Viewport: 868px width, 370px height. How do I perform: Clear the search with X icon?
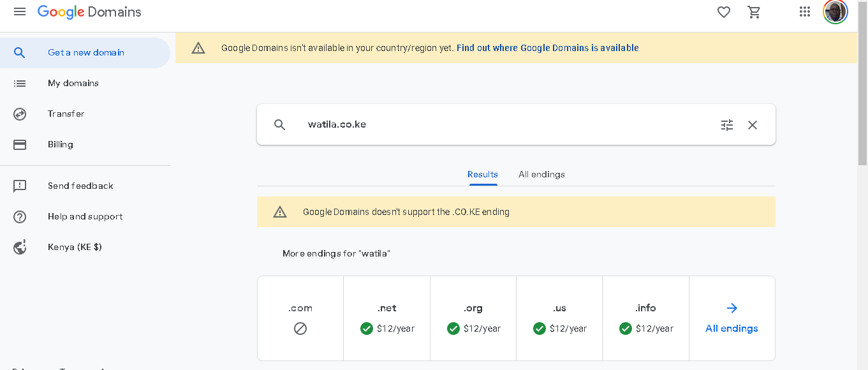pyautogui.click(x=753, y=125)
